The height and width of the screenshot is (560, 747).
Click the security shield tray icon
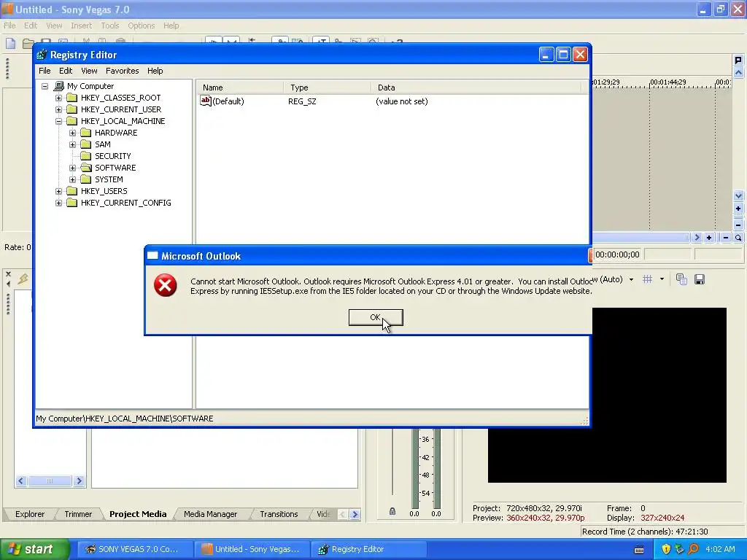pos(666,549)
